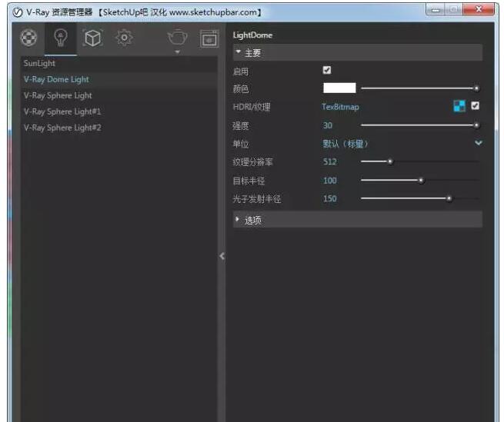Image resolution: width=504 pixels, height=422 pixels.
Task: Collapse the right panel using the arrow
Action: (x=222, y=256)
